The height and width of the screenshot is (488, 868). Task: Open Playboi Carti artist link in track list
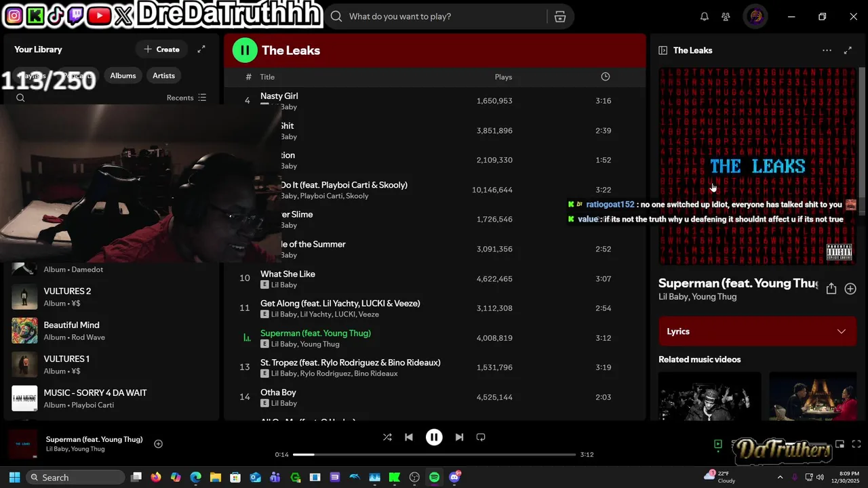pyautogui.click(x=321, y=196)
